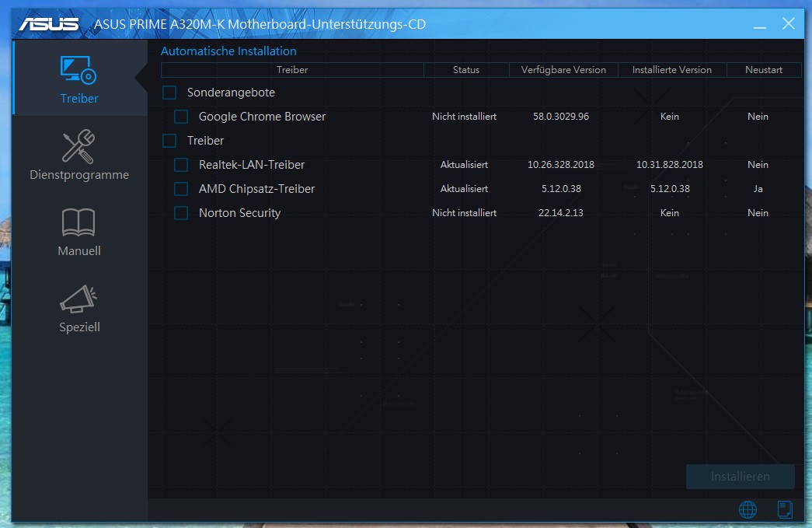Click the Automatische Installation heading
The height and width of the screenshot is (528, 812).
point(228,51)
